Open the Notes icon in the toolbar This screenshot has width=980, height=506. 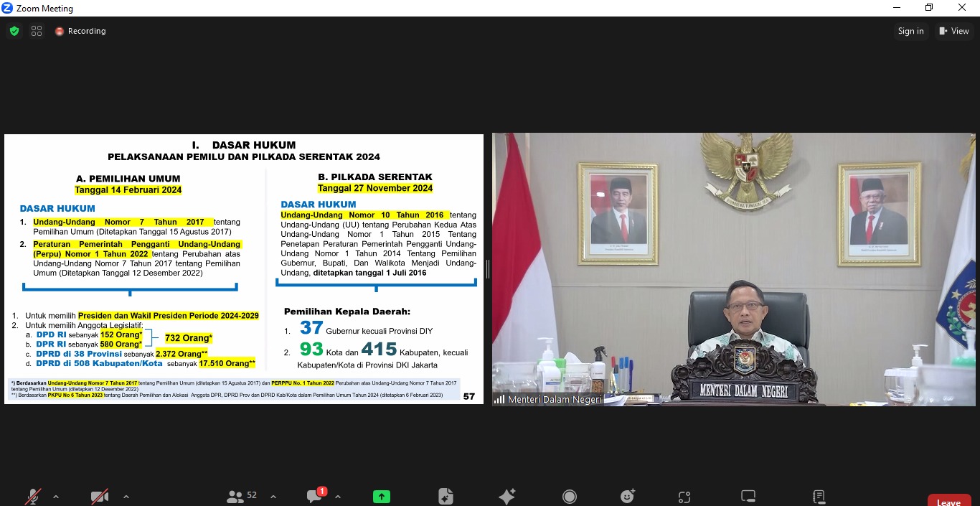click(x=819, y=496)
